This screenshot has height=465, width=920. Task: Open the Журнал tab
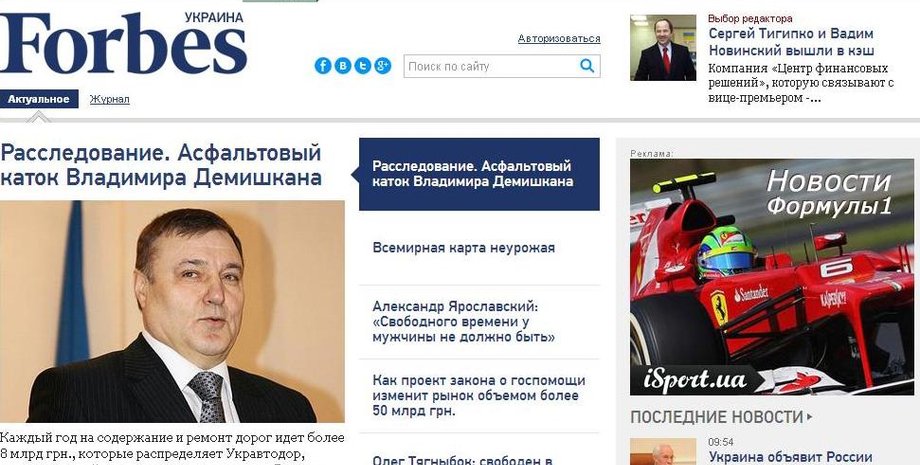tap(110, 100)
